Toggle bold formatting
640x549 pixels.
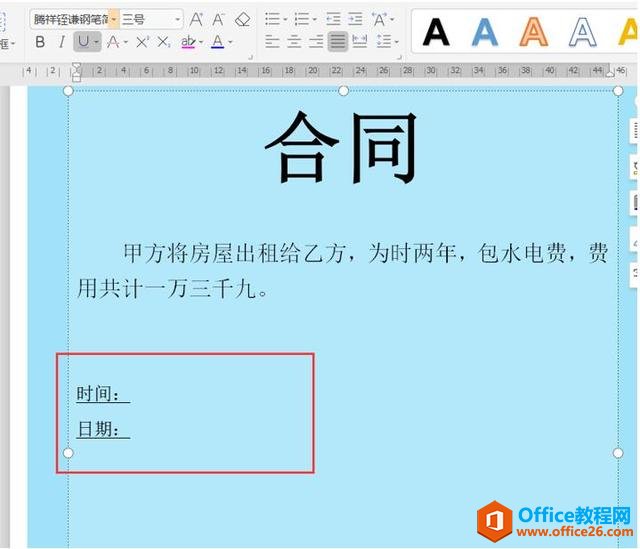40,42
